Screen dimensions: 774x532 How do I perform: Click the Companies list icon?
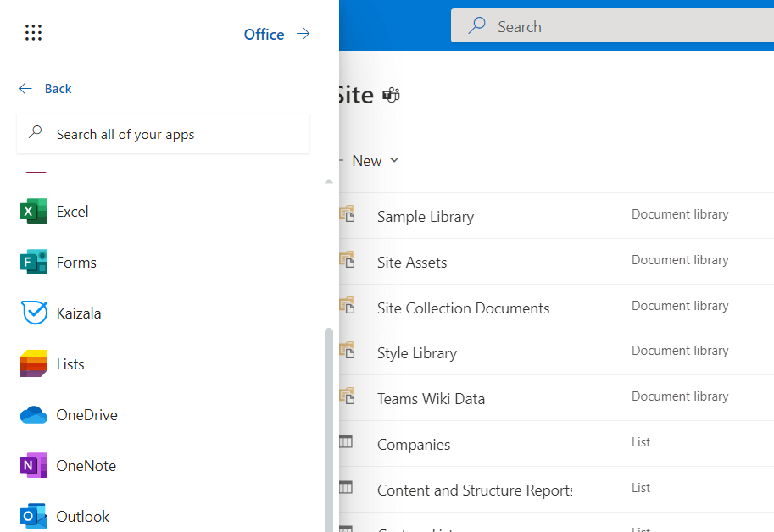click(346, 441)
